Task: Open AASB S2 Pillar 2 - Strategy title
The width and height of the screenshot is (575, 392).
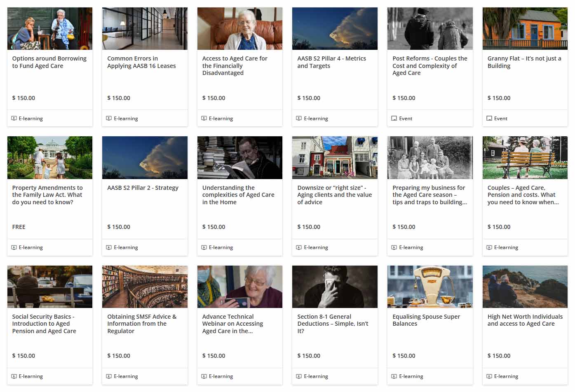Action: click(143, 188)
